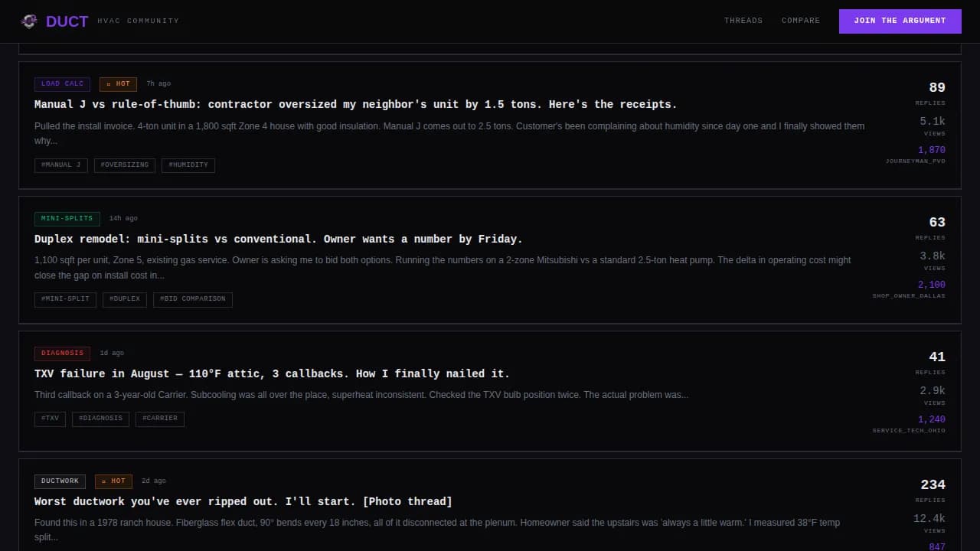The height and width of the screenshot is (551, 980).
Task: Click the 2.9k views count
Action: [x=933, y=390]
